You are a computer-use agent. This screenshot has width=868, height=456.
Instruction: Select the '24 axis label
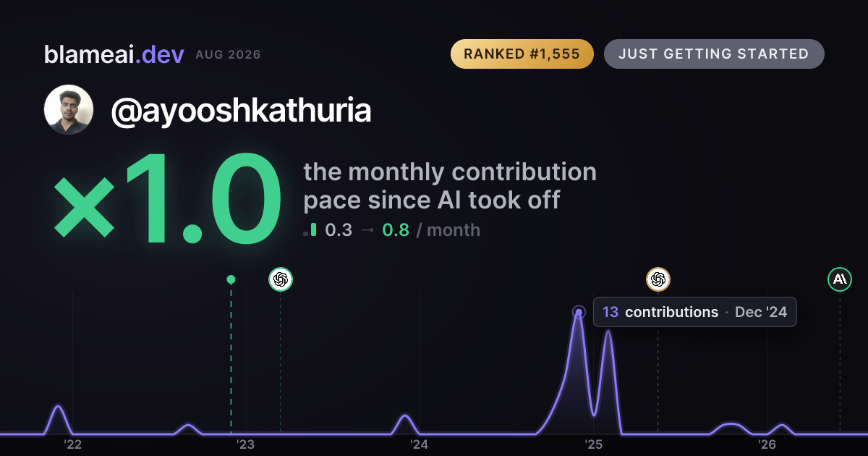tap(420, 444)
